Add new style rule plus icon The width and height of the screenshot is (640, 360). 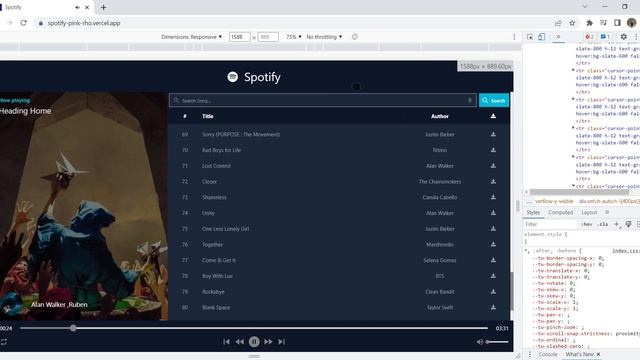tap(616, 224)
